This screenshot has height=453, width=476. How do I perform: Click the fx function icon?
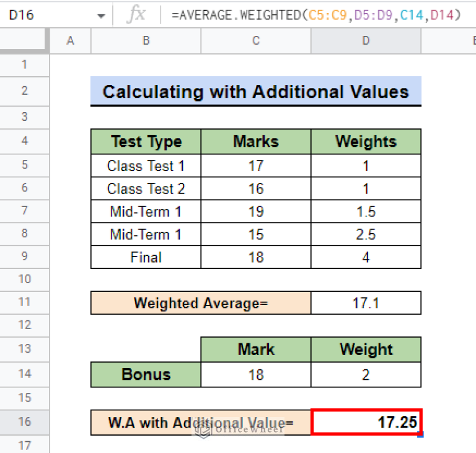[136, 14]
